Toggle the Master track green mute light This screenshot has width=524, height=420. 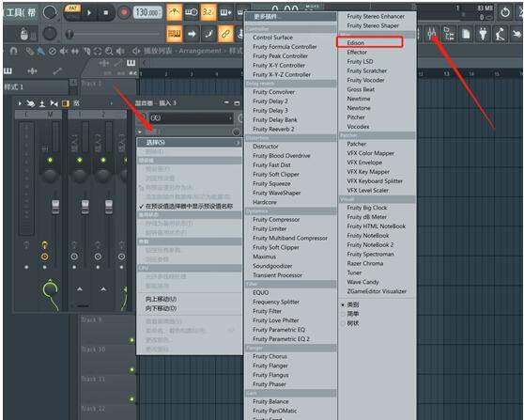[50, 160]
